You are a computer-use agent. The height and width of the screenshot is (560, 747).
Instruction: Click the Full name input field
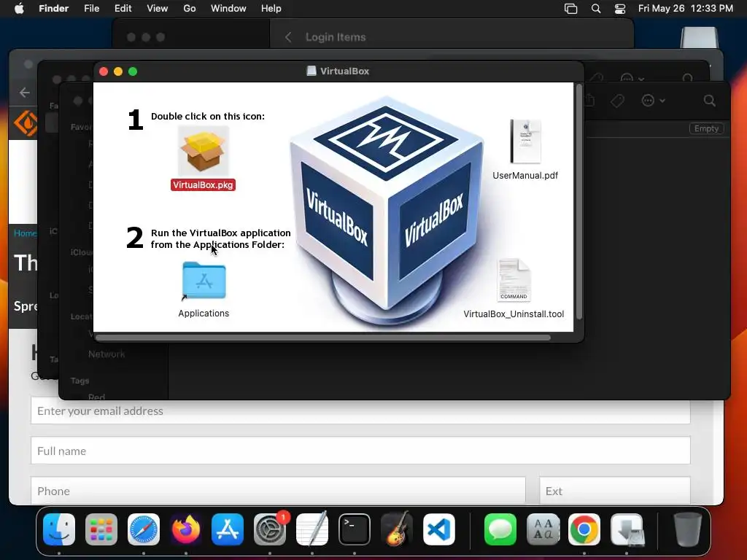(x=360, y=451)
